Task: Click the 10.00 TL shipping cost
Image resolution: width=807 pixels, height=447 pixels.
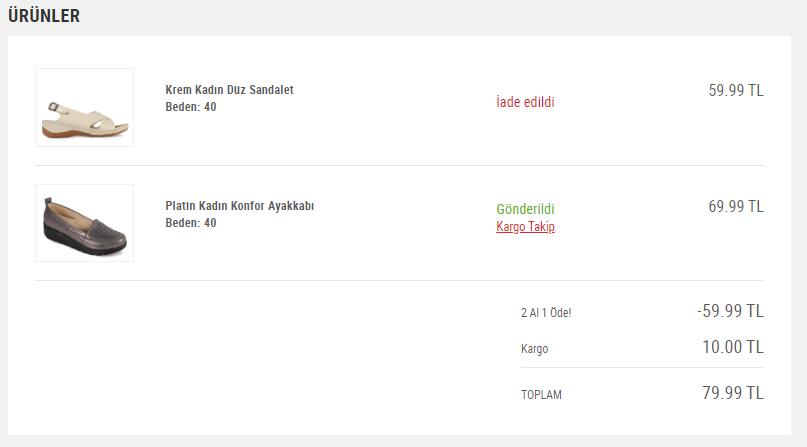Action: (x=733, y=347)
